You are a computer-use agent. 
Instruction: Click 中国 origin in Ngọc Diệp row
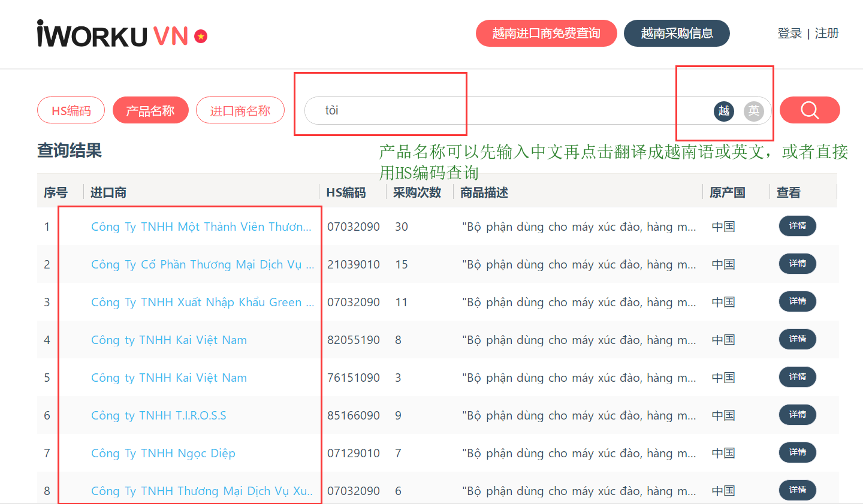(x=723, y=453)
